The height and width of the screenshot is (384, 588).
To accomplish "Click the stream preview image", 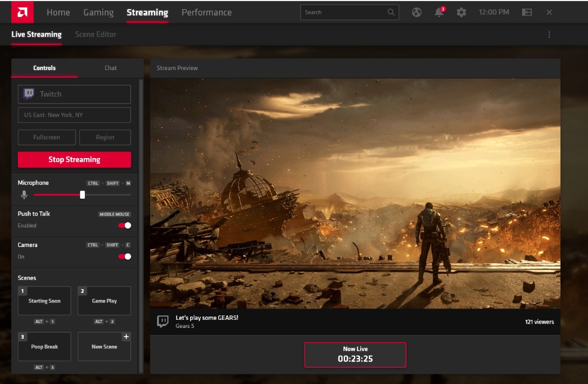I will 355,193.
